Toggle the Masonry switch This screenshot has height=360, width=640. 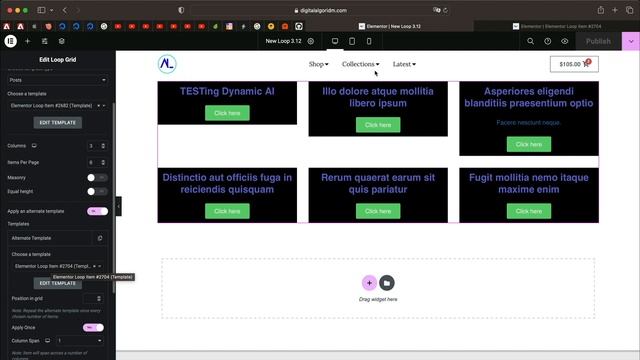click(97, 178)
